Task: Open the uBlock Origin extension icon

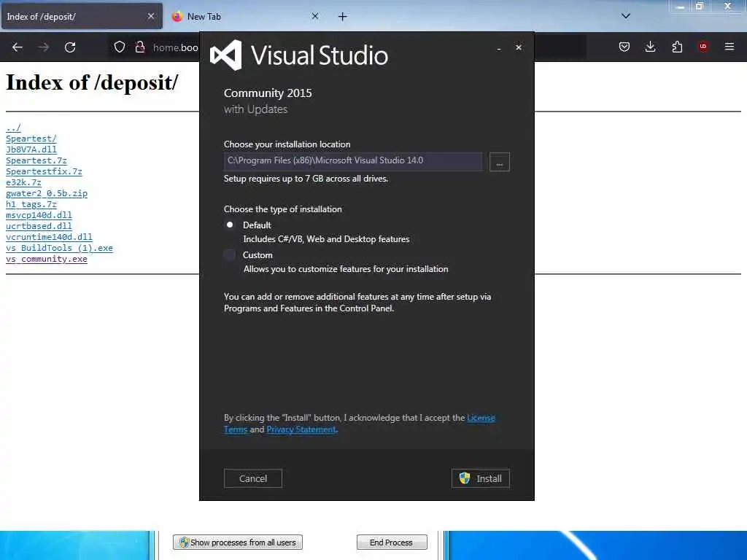Action: (703, 47)
